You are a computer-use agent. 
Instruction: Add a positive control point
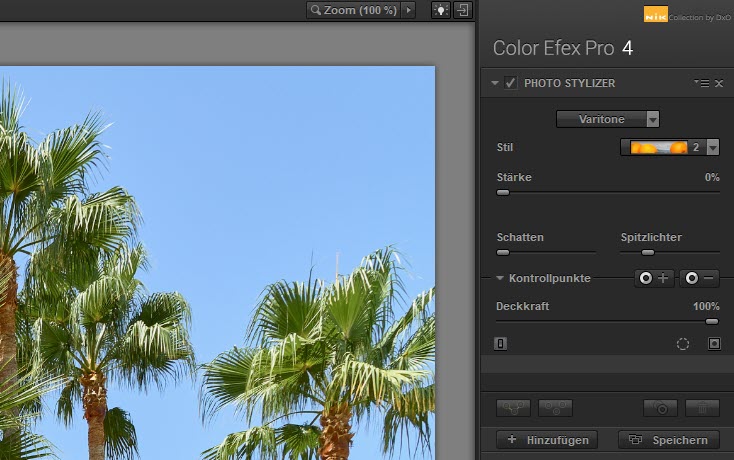click(654, 278)
